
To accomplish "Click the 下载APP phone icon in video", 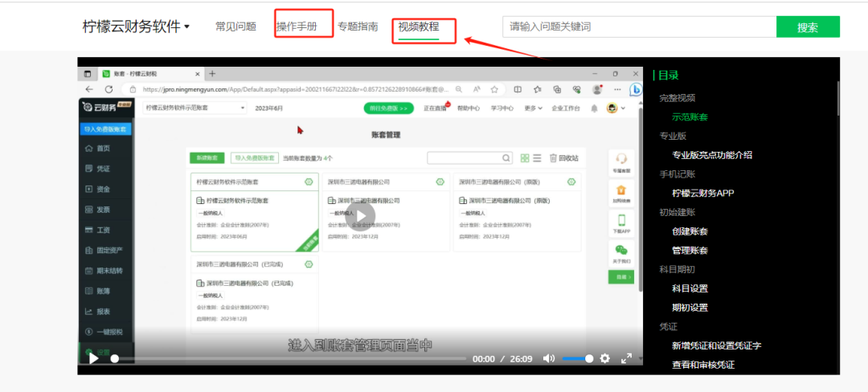I will coord(621,220).
